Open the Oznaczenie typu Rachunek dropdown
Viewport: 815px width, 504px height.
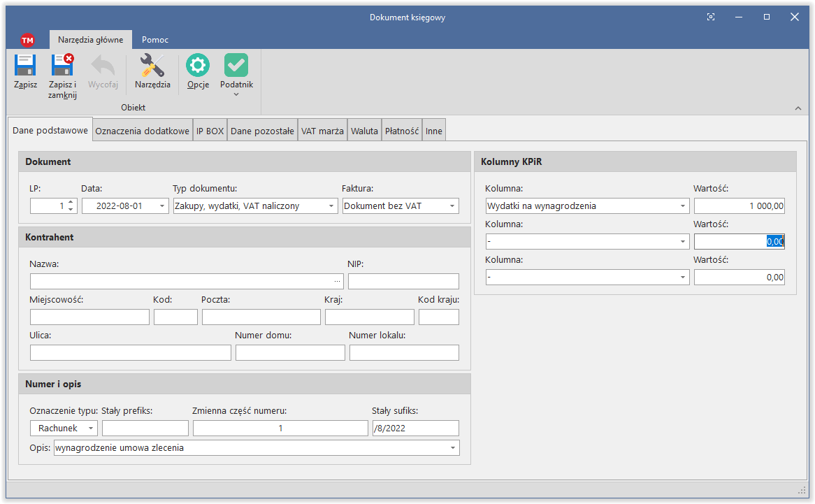[90, 429]
